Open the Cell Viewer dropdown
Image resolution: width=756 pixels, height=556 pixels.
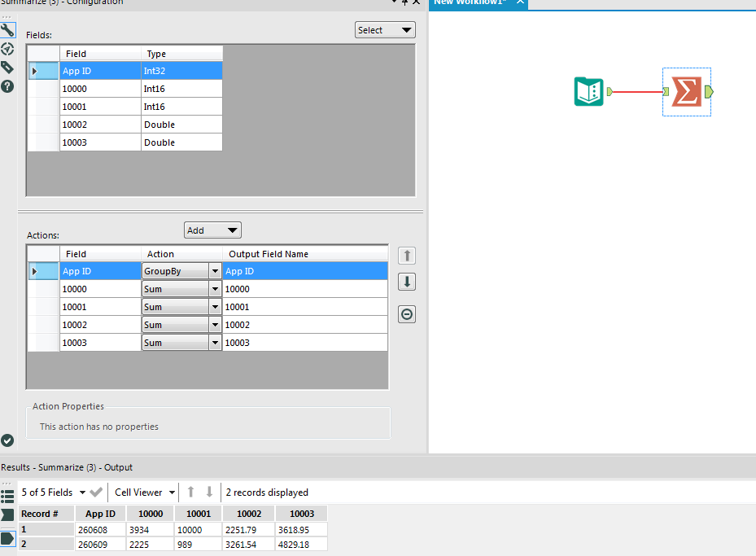click(x=143, y=492)
